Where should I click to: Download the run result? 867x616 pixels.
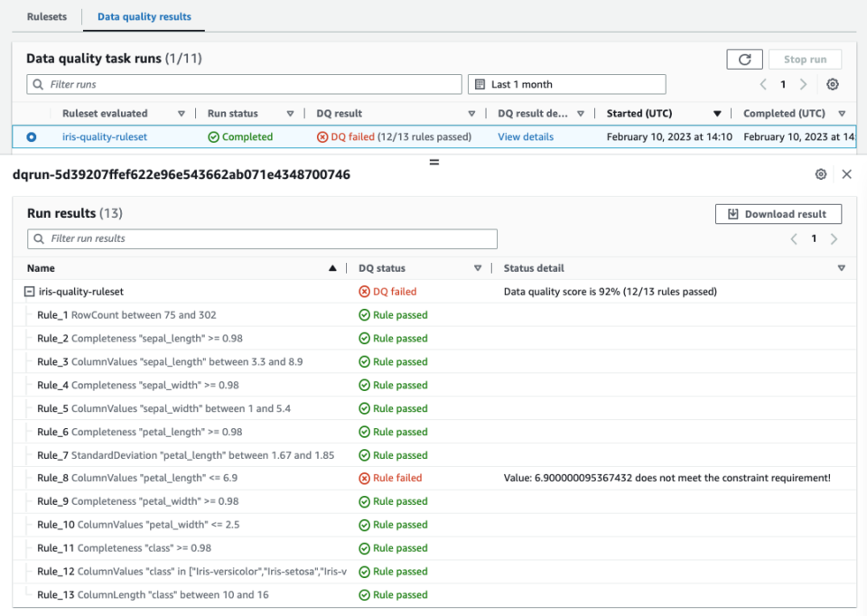[778, 214]
